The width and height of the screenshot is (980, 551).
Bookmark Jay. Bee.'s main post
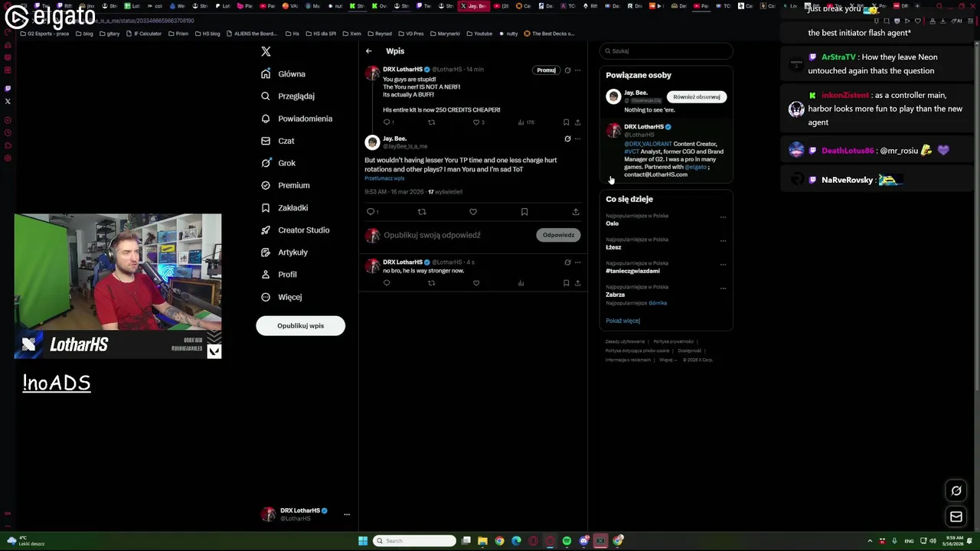point(524,212)
